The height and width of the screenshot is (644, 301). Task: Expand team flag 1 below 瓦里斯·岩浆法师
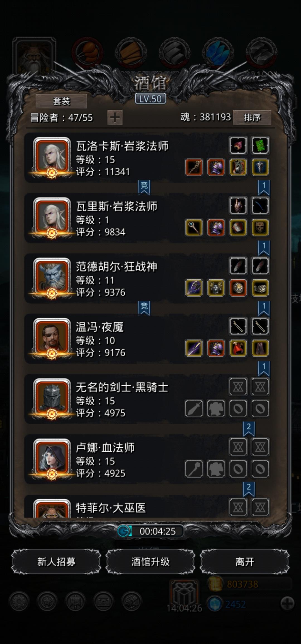[x=264, y=248]
